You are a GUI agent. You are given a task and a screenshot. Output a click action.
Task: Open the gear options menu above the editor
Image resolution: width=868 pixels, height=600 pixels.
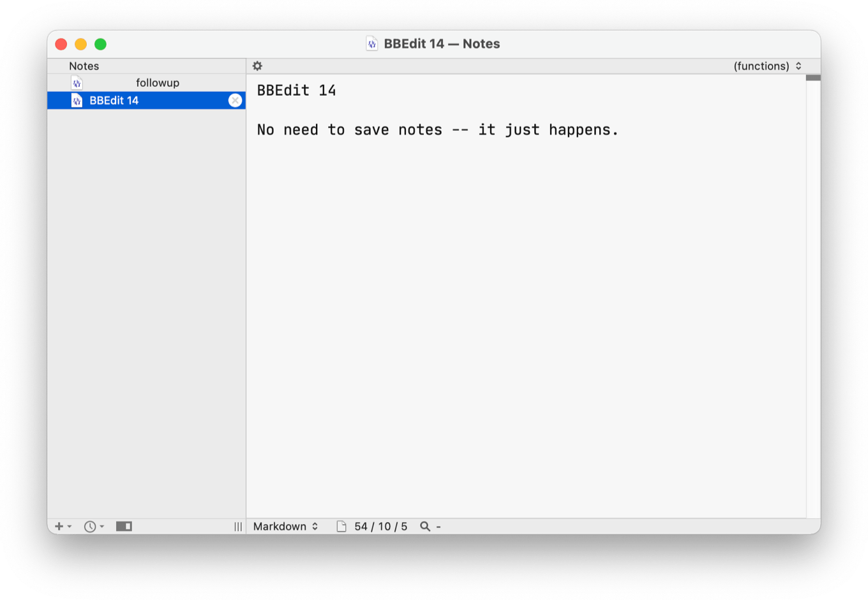[258, 66]
